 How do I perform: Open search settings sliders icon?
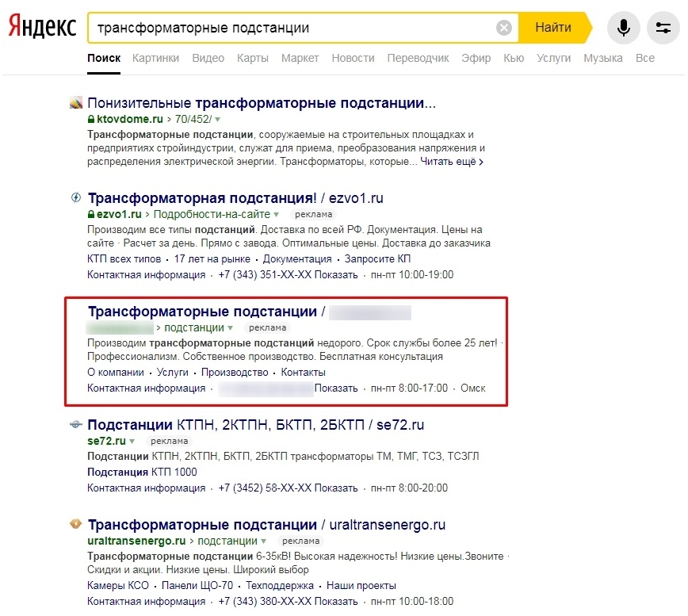[x=663, y=28]
